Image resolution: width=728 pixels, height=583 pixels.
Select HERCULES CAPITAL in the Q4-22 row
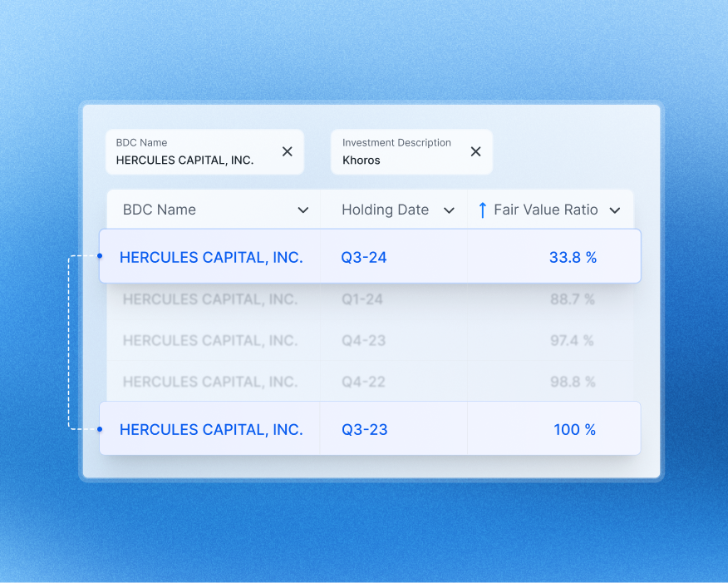(x=210, y=382)
